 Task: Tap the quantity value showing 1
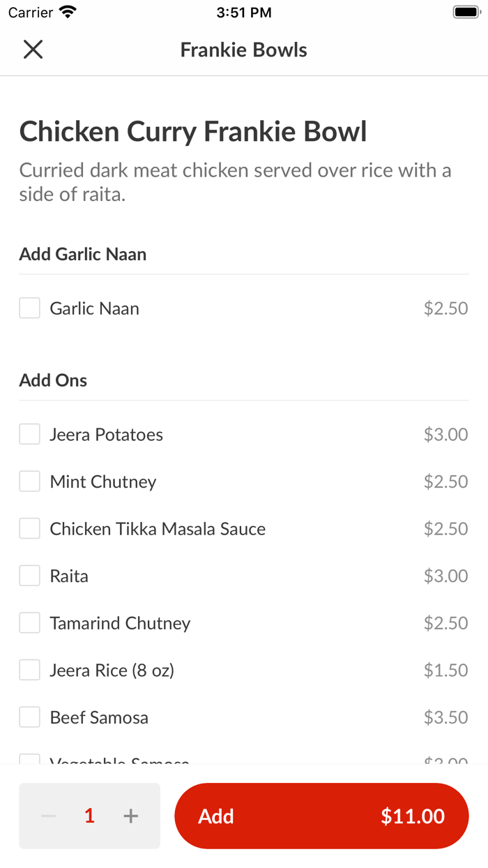click(x=89, y=815)
